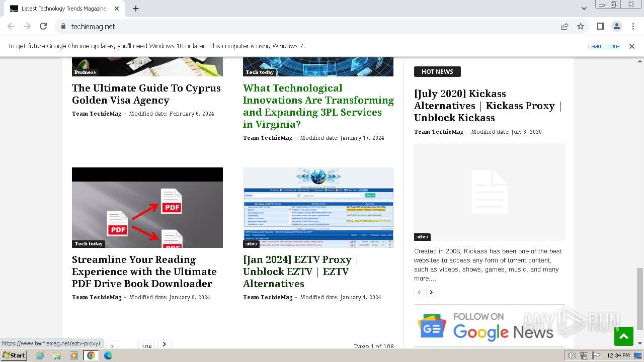Open clock showing 12:34 PM
The height and width of the screenshot is (362, 644).
pyautogui.click(x=618, y=355)
